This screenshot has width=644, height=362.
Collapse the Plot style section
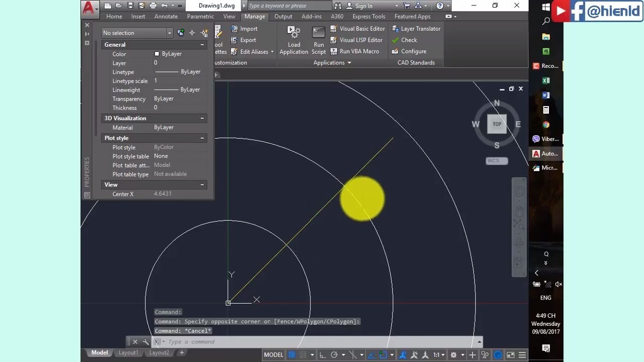(x=202, y=138)
